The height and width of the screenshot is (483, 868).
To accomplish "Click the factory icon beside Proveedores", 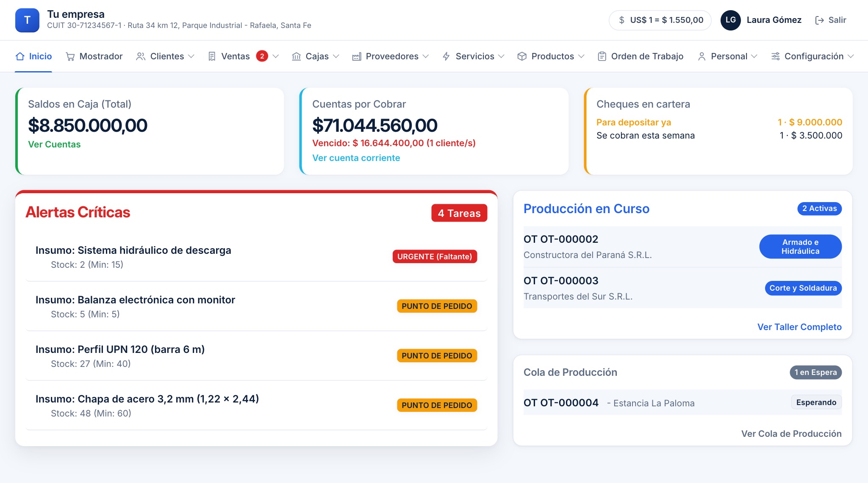I will pos(357,56).
